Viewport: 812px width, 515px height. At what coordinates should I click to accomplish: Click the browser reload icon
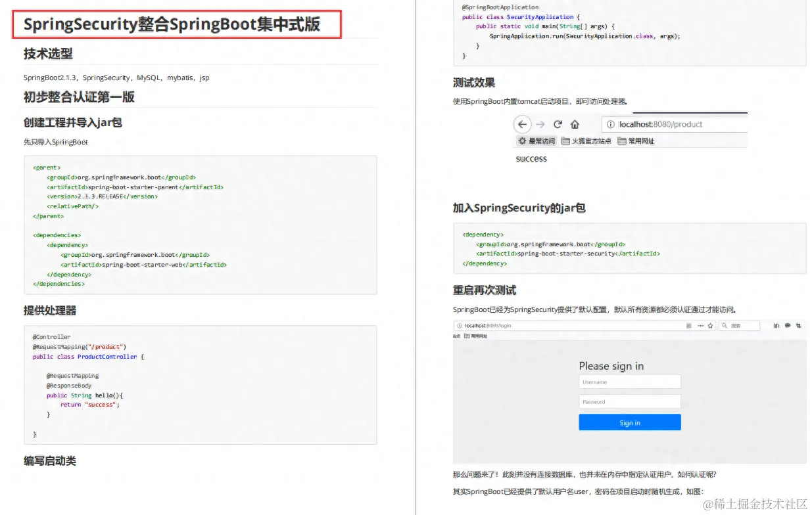pos(558,124)
